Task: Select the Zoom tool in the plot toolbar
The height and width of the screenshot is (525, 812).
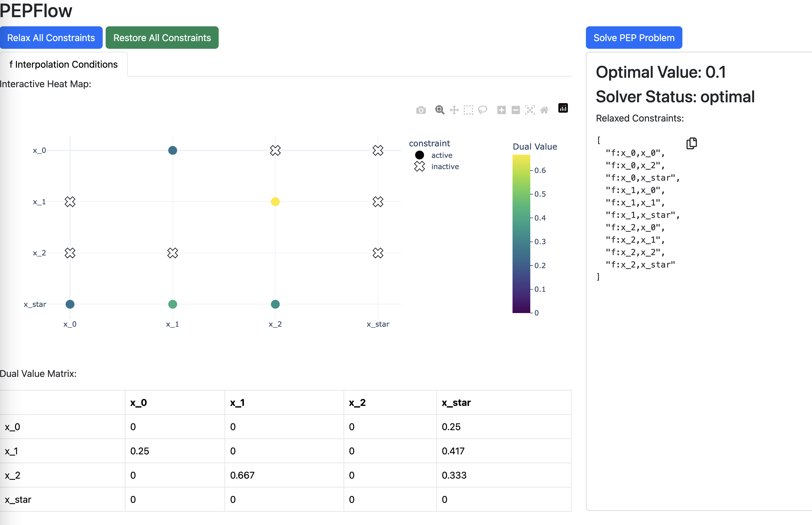Action: coord(440,110)
